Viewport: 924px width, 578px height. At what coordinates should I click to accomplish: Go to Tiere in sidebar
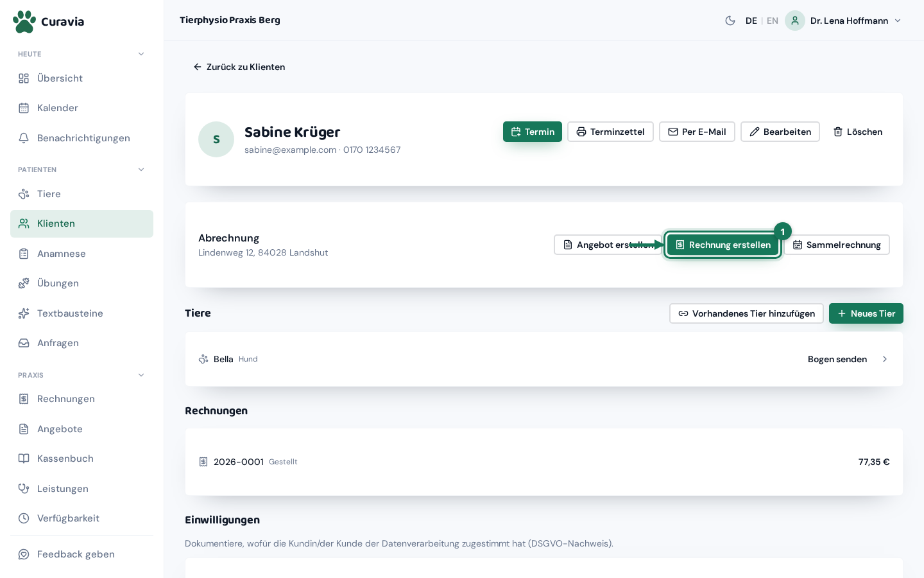click(81, 194)
